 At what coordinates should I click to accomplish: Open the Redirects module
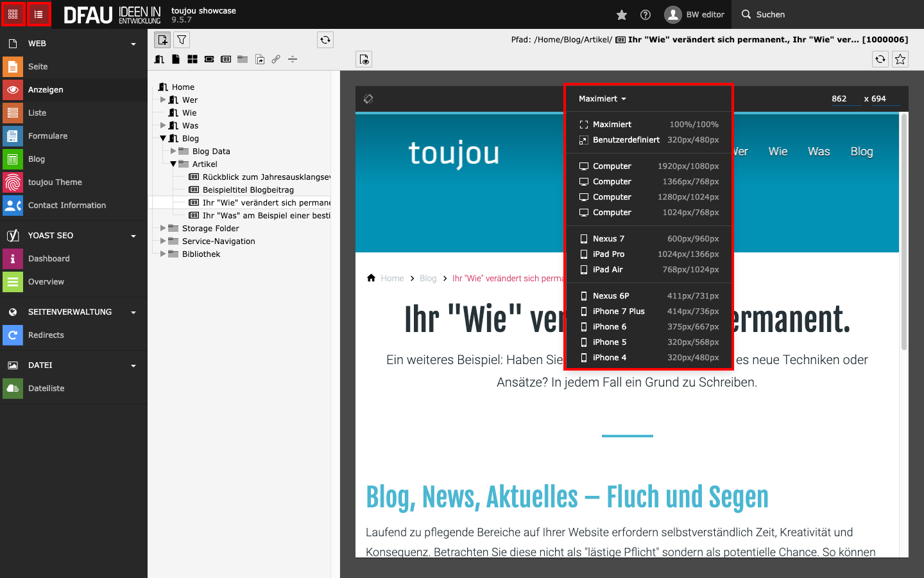pyautogui.click(x=46, y=335)
